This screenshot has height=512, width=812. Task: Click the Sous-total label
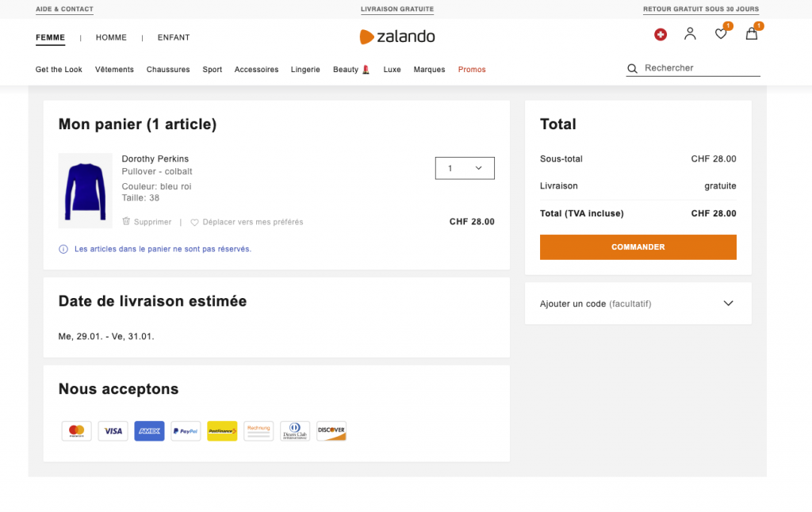coord(561,159)
